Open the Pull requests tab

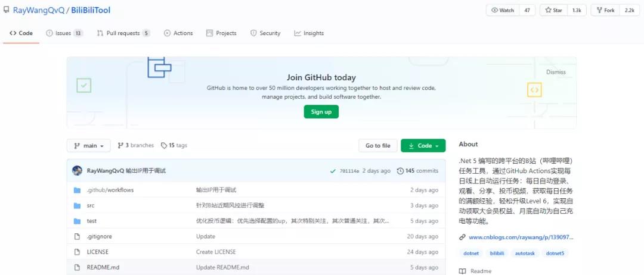(123, 33)
